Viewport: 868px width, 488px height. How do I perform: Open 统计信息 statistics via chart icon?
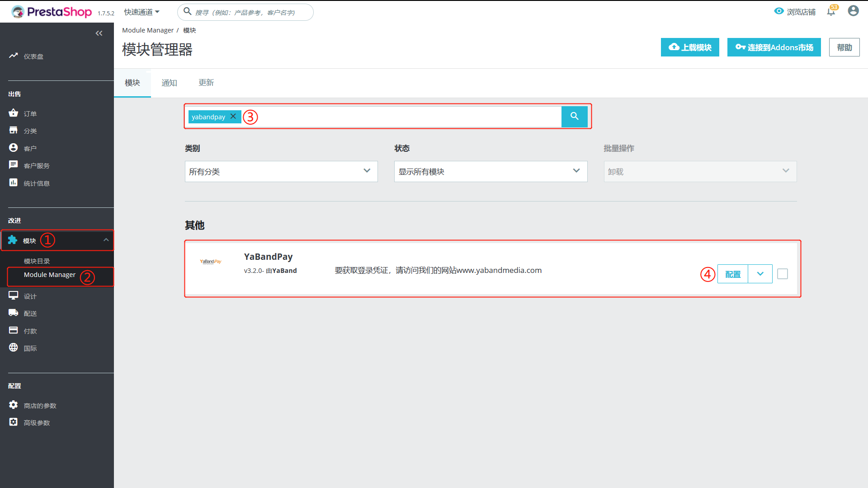click(x=14, y=183)
